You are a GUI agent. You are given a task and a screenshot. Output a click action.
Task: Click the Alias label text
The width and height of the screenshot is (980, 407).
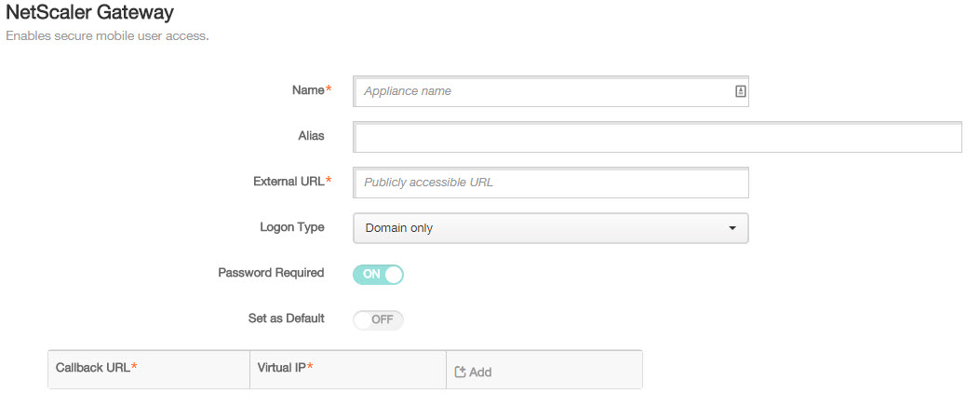[311, 136]
